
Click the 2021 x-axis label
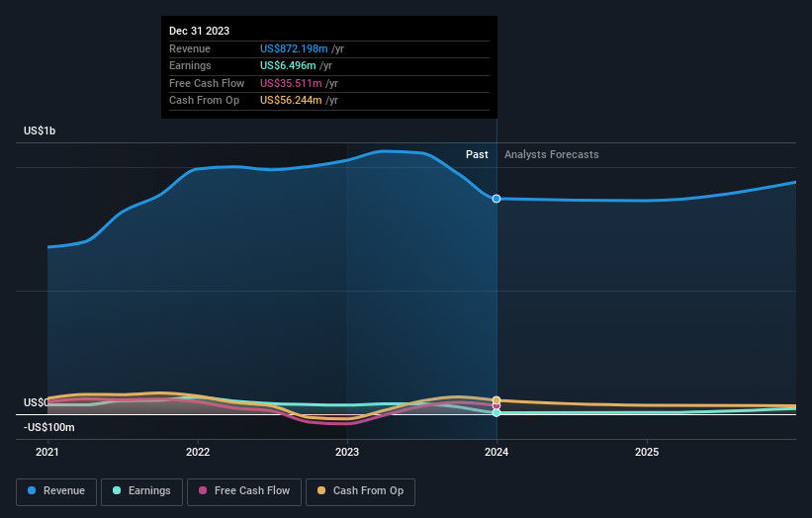(x=47, y=453)
